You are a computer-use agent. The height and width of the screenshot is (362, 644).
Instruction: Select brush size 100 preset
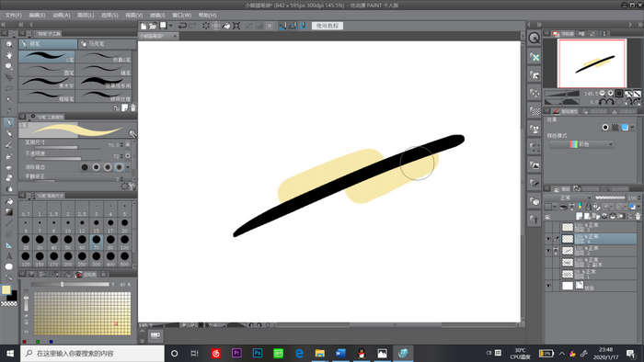(x=124, y=242)
